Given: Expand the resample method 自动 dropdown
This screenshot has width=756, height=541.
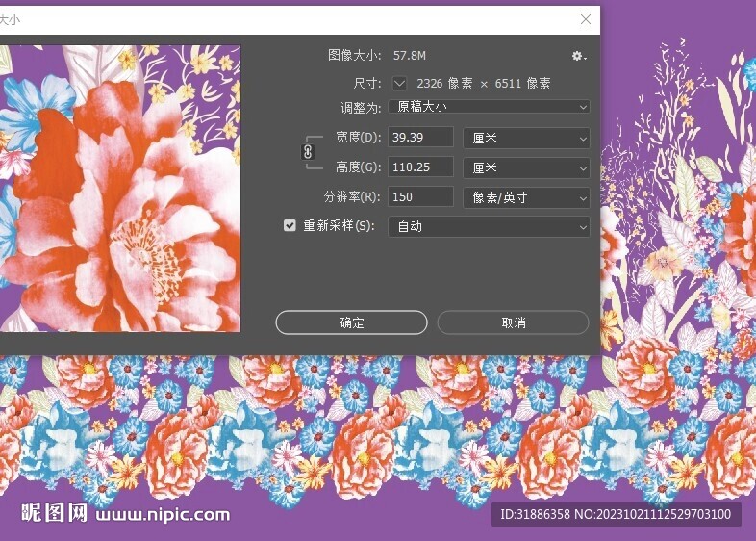Looking at the screenshot, I should click(x=489, y=226).
